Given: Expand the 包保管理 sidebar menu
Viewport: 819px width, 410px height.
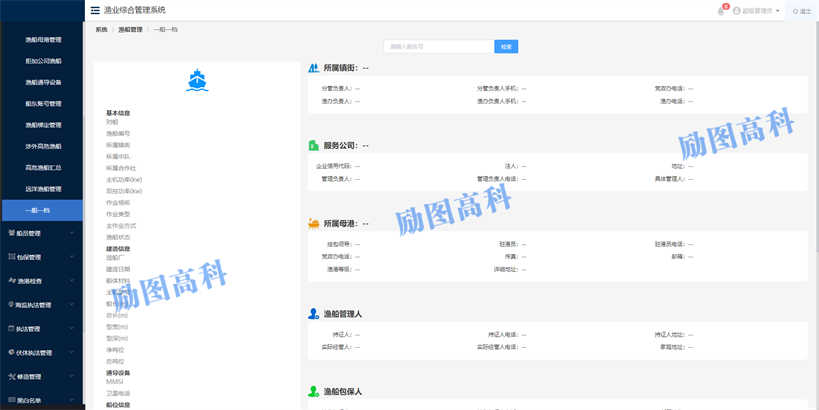Looking at the screenshot, I should (x=42, y=257).
